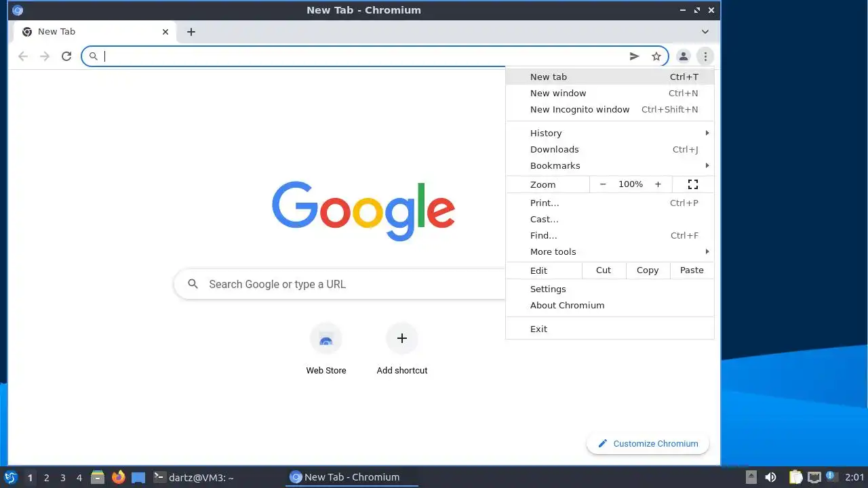This screenshot has height=488, width=868.
Task: Expand the Bookmarks submenu
Action: click(x=610, y=165)
